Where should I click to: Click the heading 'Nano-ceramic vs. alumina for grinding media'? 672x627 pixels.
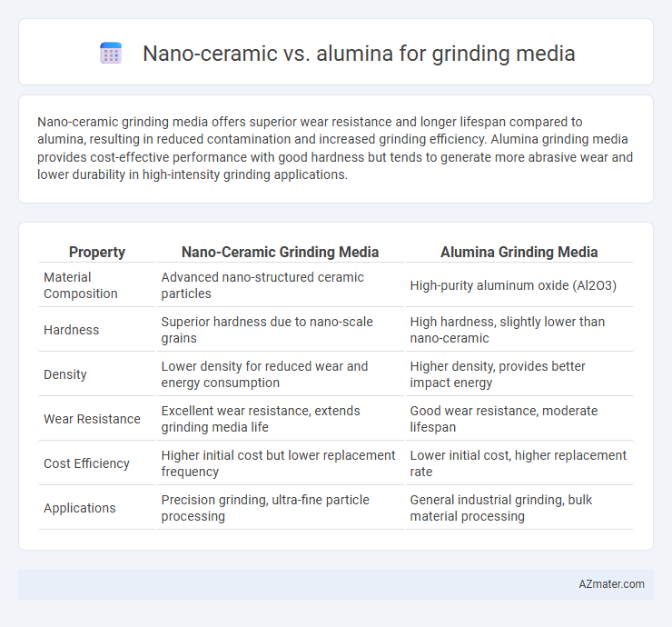click(359, 54)
